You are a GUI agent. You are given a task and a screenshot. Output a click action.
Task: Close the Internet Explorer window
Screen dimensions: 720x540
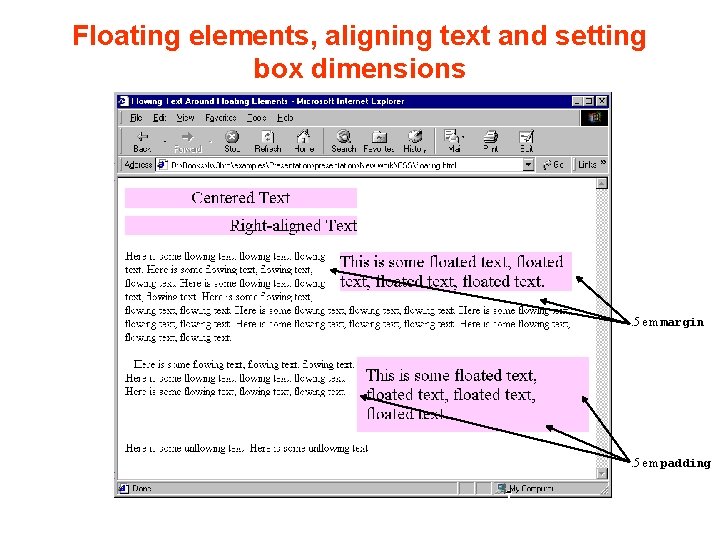point(602,101)
